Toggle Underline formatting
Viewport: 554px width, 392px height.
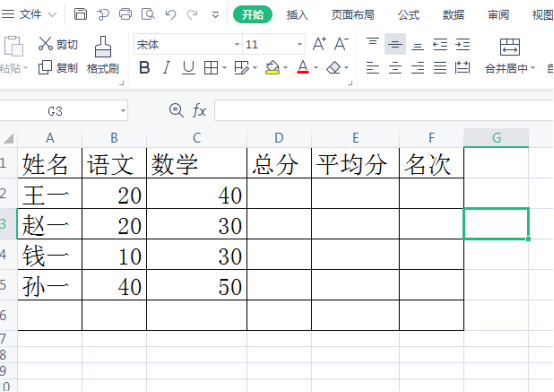pos(188,67)
